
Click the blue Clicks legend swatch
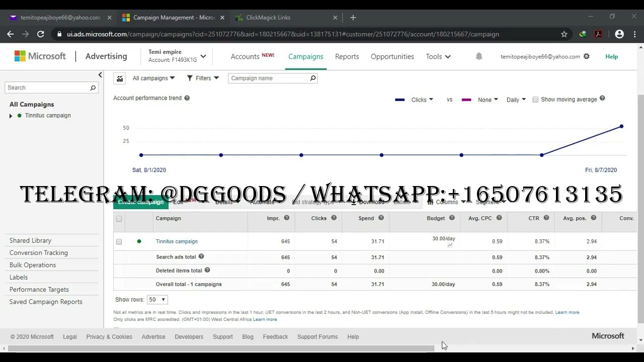coord(399,99)
